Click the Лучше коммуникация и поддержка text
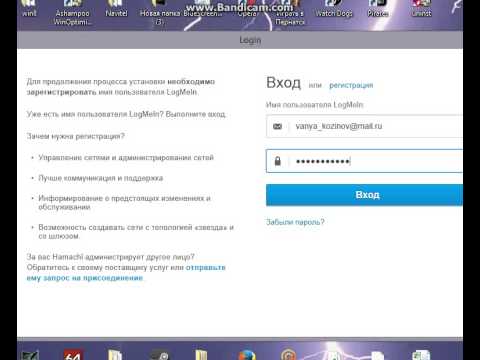 [101, 178]
